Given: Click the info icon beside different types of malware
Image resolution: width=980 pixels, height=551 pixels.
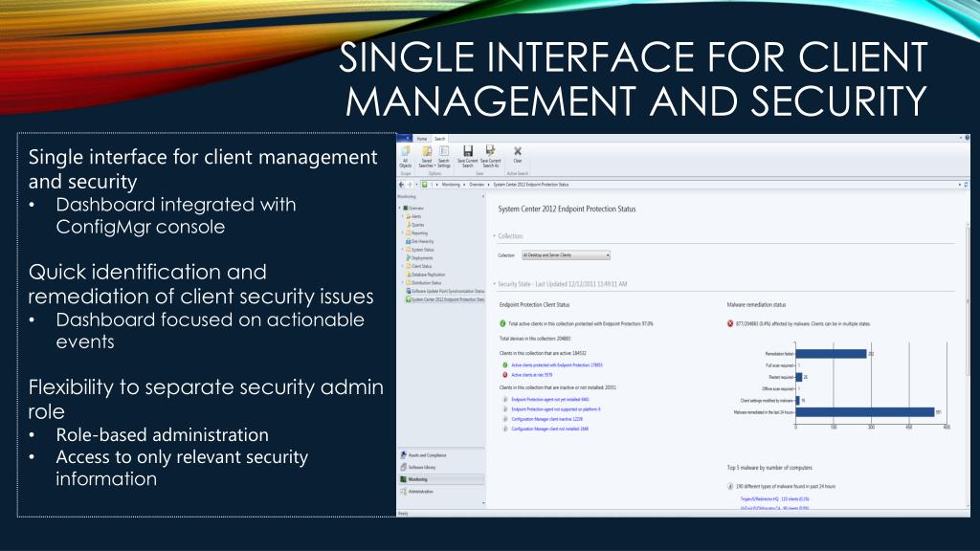Looking at the screenshot, I should coord(730,486).
